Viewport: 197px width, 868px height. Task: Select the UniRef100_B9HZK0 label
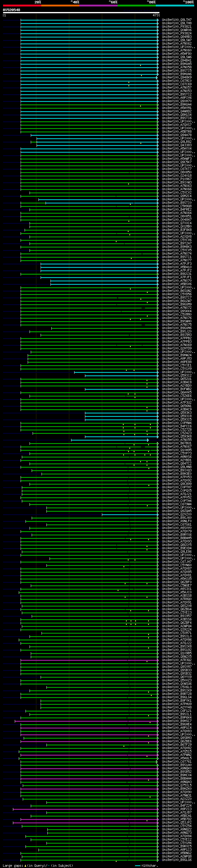pyautogui.click(x=176, y=789)
